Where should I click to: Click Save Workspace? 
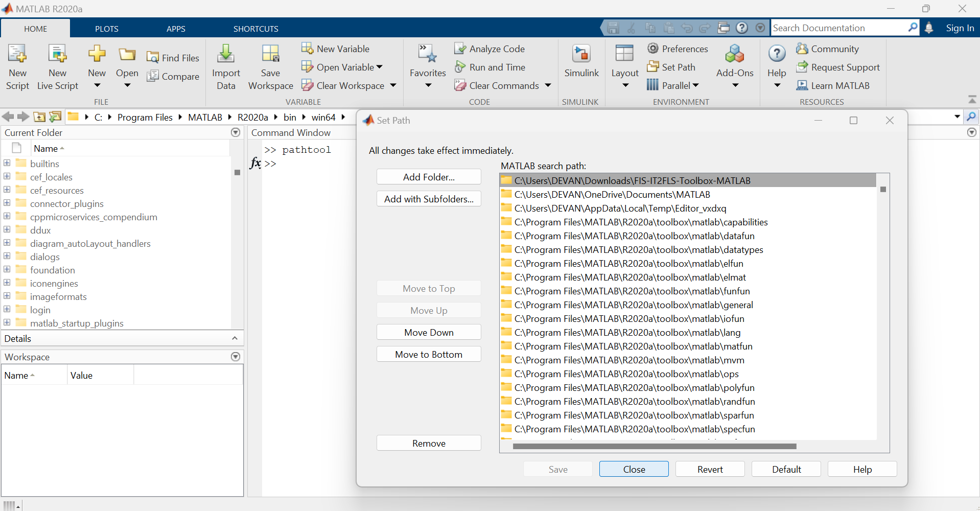(271, 67)
